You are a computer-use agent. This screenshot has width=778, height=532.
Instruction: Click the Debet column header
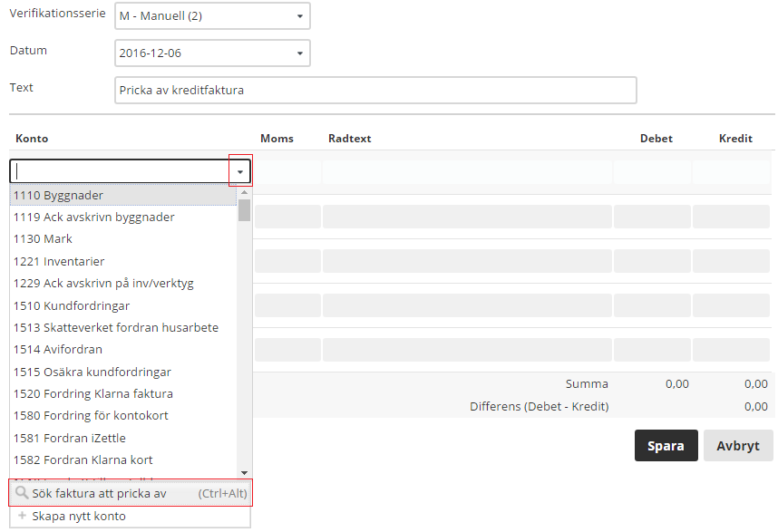(656, 139)
